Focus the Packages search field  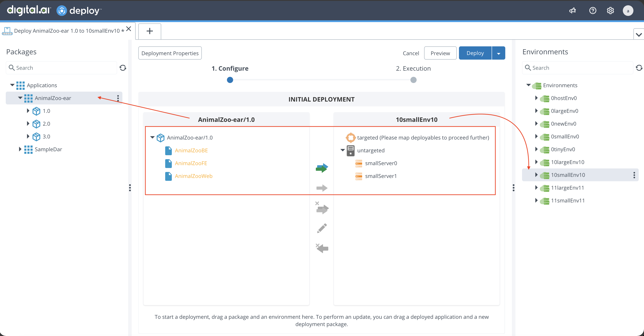61,68
